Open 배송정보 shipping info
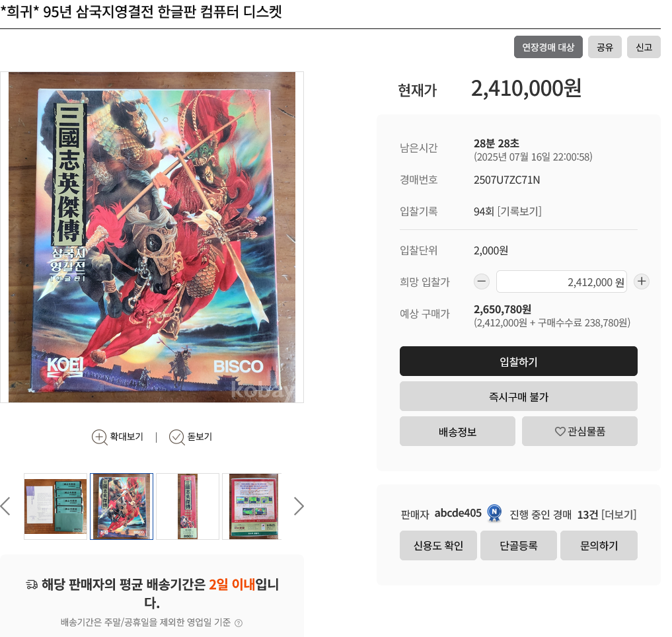Viewport: 672px width, 637px height. (x=457, y=431)
